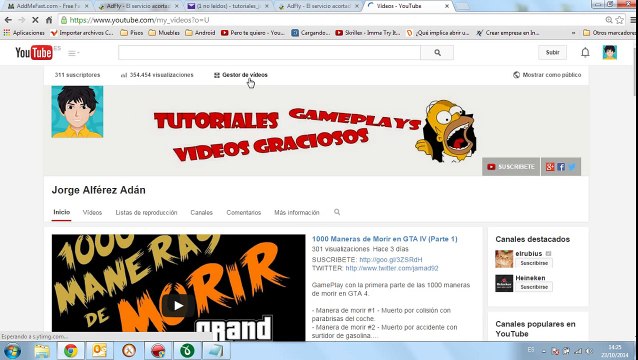638x360 pixels.
Task: Subscribe to elrubius channel
Action: click(534, 263)
